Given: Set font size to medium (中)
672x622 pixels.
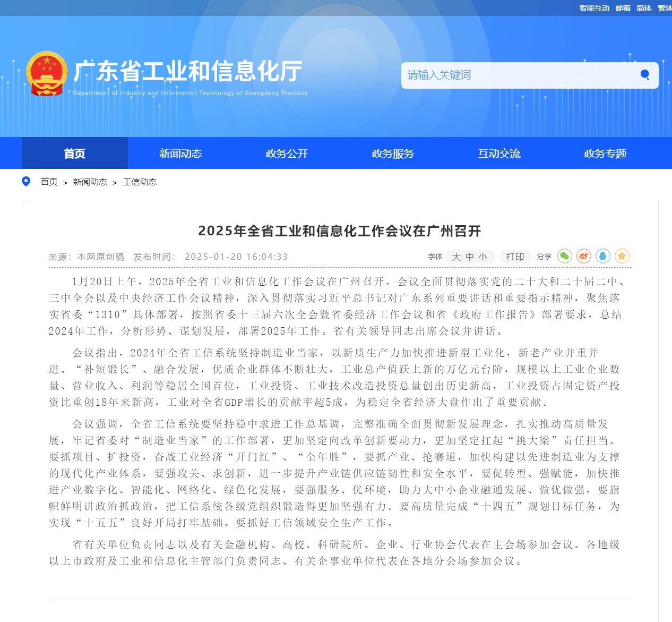Looking at the screenshot, I should [470, 257].
